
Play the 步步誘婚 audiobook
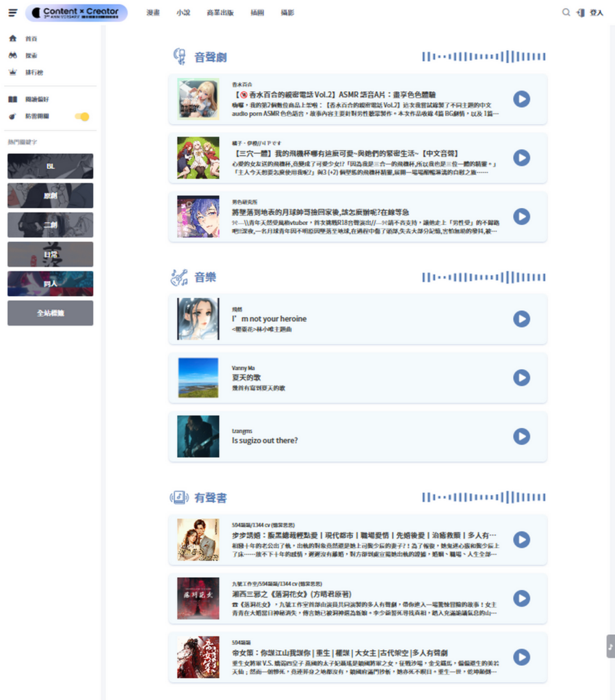pyautogui.click(x=521, y=540)
